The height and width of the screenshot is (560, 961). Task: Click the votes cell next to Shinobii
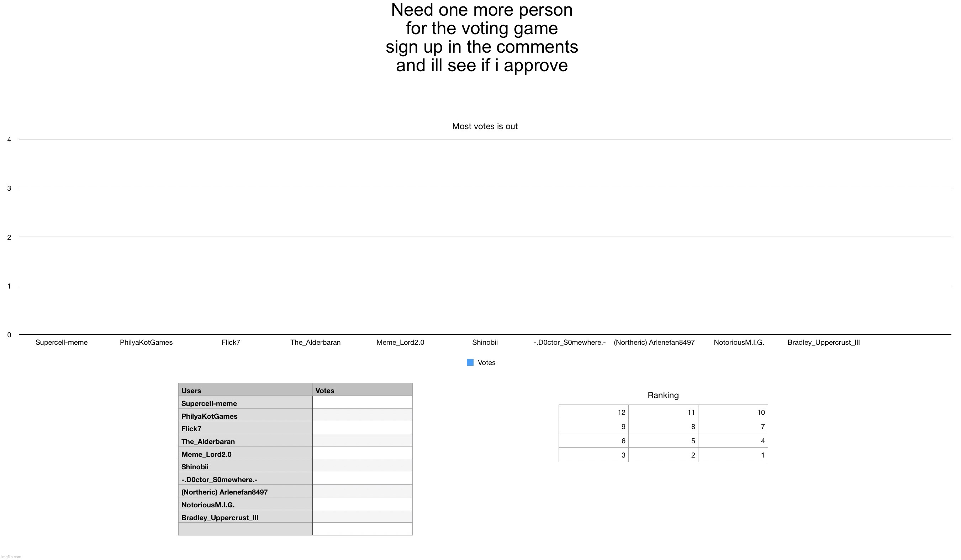point(362,466)
